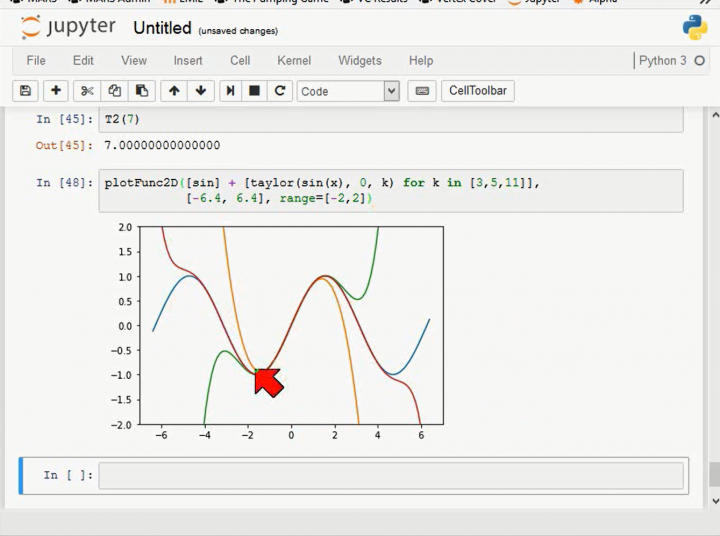Click the plotFunc2D code cell

tap(391, 191)
